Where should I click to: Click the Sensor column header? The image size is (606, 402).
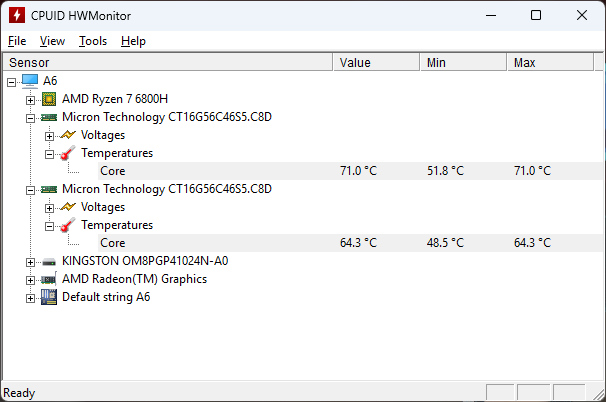[167, 62]
